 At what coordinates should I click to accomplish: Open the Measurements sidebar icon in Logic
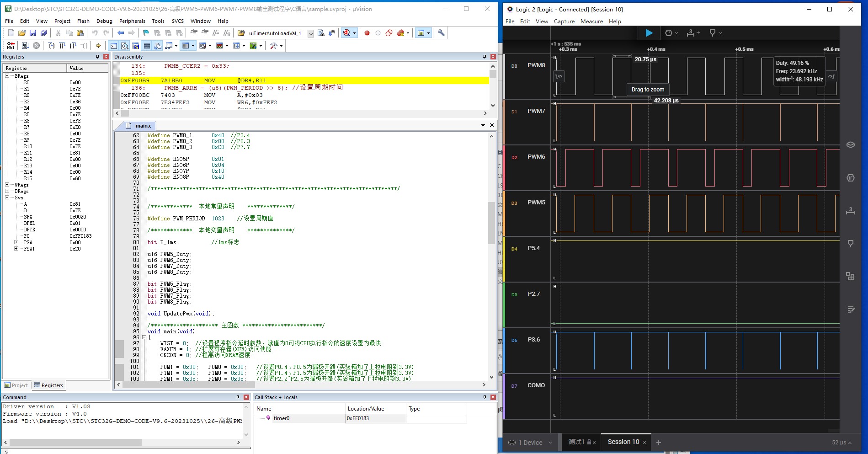click(851, 211)
